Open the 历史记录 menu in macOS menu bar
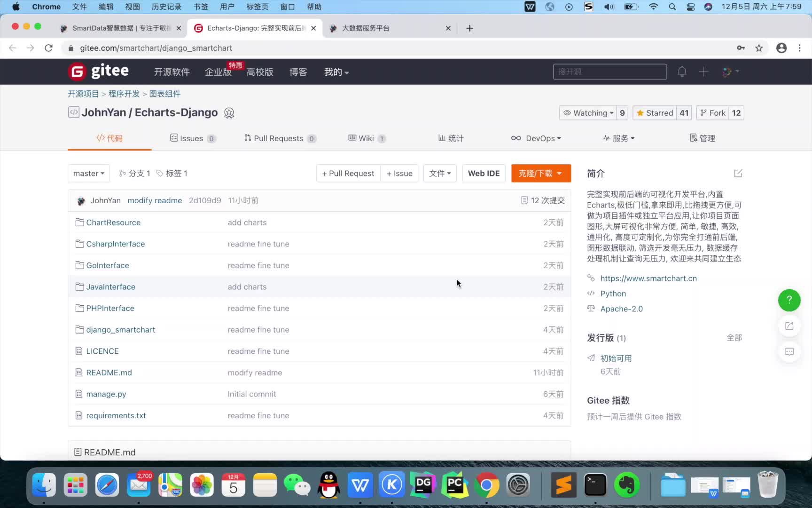The width and height of the screenshot is (812, 508). (x=166, y=7)
